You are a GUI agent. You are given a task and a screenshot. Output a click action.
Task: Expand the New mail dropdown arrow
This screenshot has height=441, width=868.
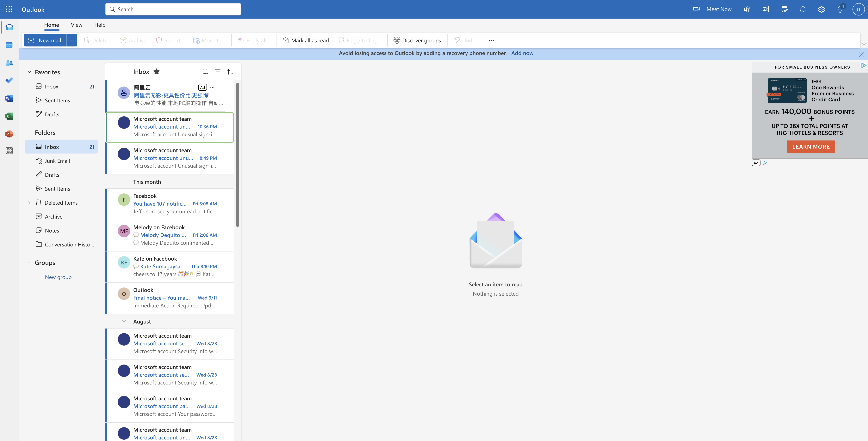click(x=72, y=40)
